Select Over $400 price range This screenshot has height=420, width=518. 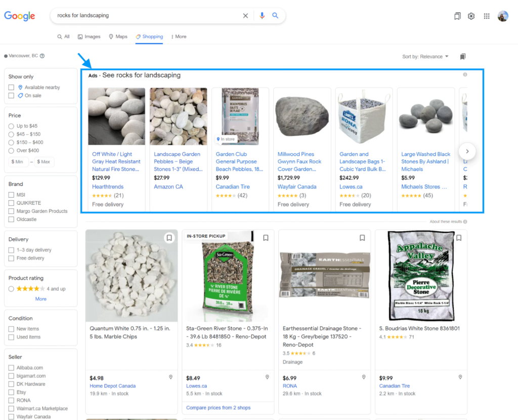point(11,151)
